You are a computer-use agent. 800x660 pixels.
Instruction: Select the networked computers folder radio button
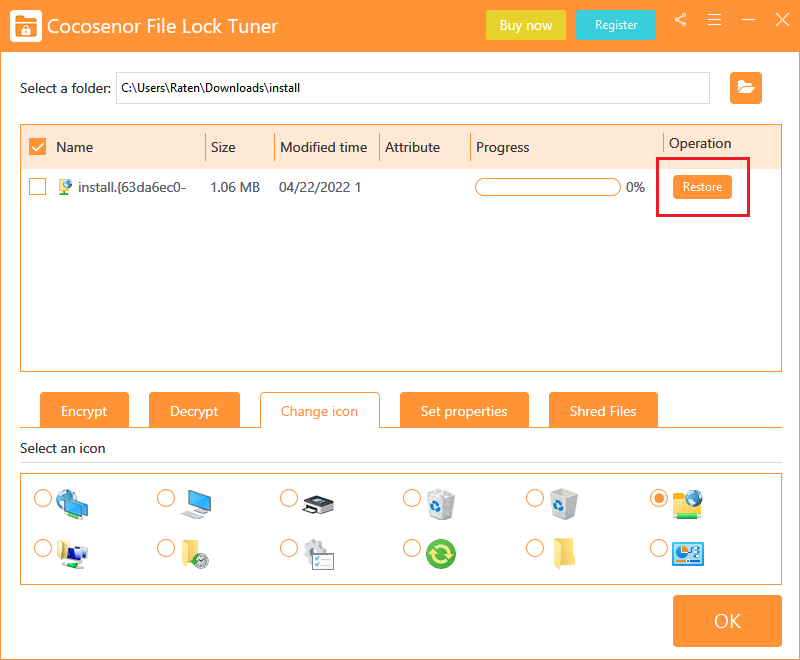(43, 548)
